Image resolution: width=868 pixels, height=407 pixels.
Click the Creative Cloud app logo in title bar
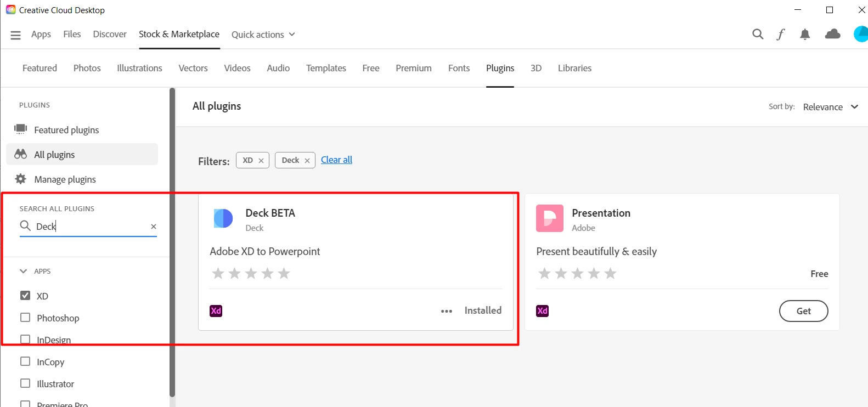click(11, 10)
